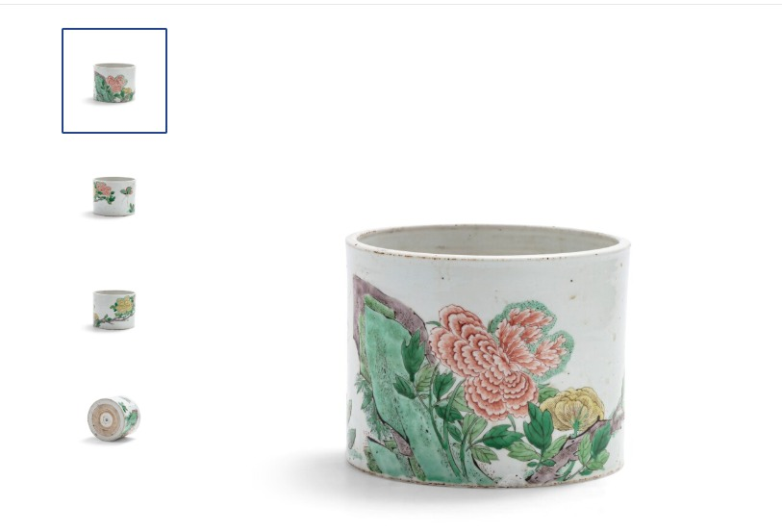Click the pot image inside the selected thumbnail

[114, 83]
